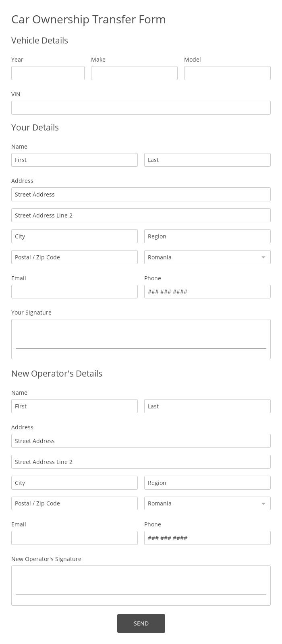Click the First name field under Your Details
The image size is (282, 644).
(75, 159)
